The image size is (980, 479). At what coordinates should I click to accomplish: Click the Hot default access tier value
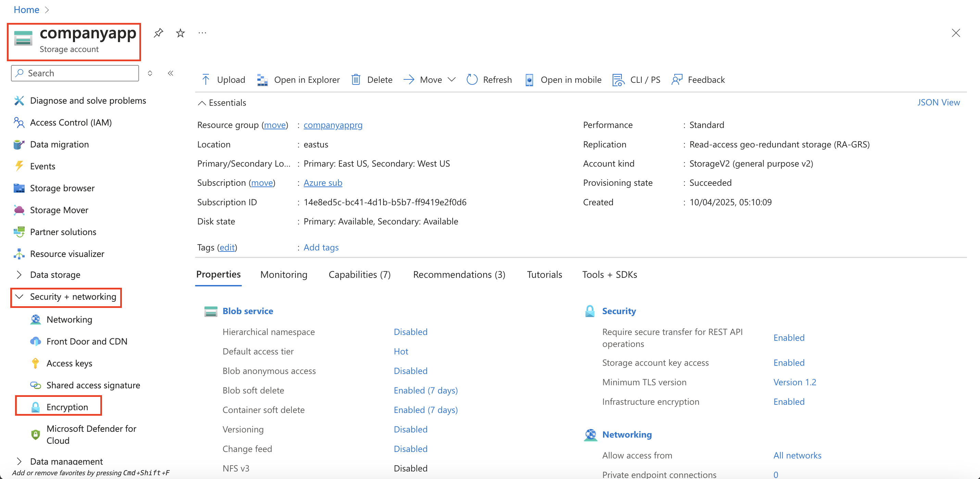(x=401, y=351)
